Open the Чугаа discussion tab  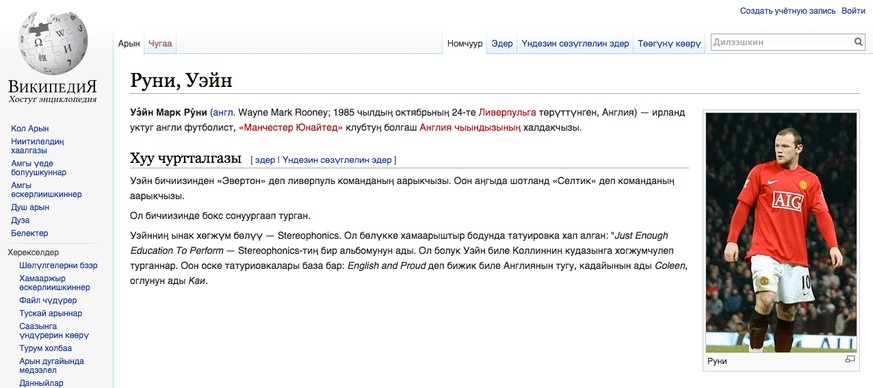(160, 43)
